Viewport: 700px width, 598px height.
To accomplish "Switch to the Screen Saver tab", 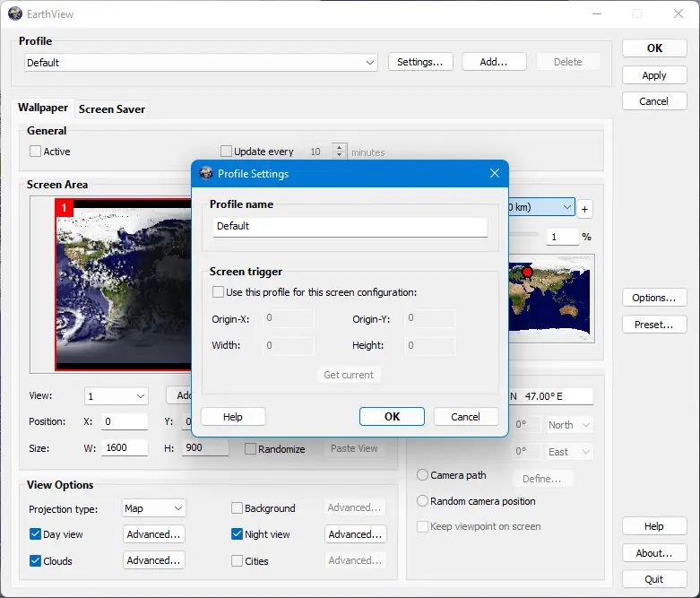I will [112, 109].
